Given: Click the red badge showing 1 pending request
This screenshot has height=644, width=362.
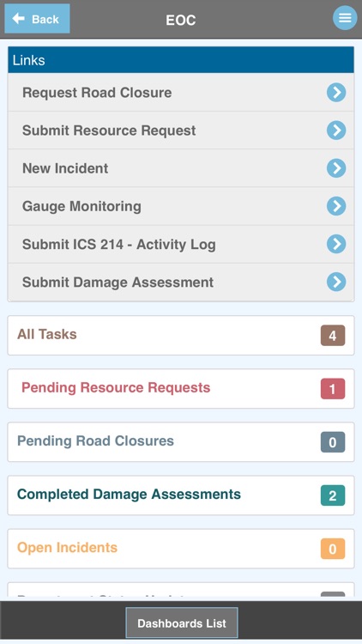Looking at the screenshot, I should pyautogui.click(x=333, y=389).
